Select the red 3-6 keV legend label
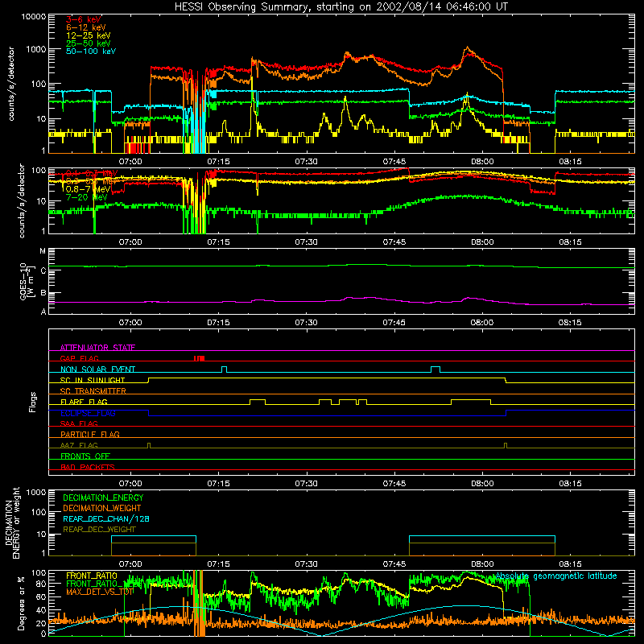Screen dimensions: 644x644 tap(84, 19)
